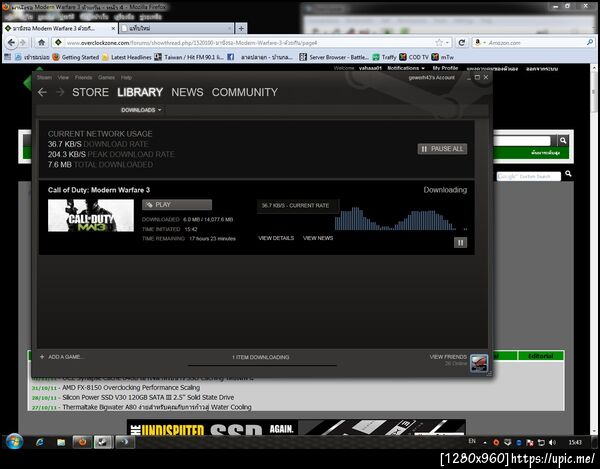
Task: Click the Facebook bookmark icon
Action: point(231,57)
